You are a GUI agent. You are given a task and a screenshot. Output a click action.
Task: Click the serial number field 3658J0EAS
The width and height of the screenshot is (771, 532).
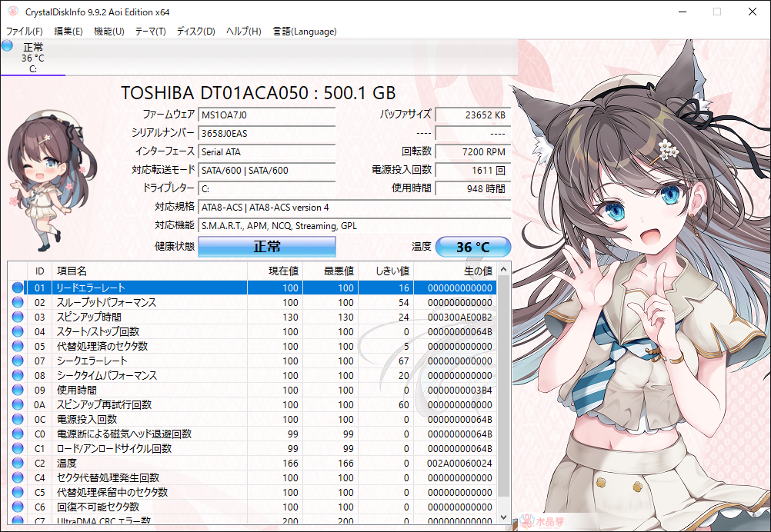(x=266, y=133)
